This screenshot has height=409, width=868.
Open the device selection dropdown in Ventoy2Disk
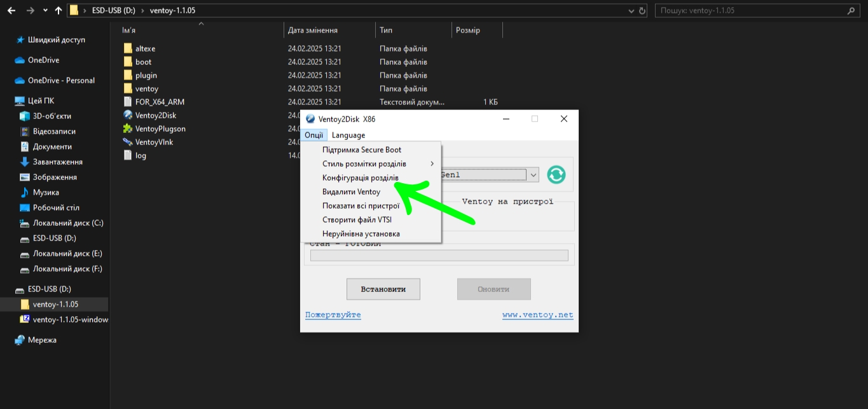point(533,174)
